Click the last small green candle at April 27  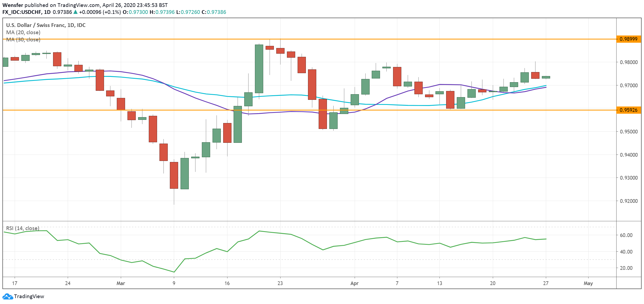pos(546,77)
